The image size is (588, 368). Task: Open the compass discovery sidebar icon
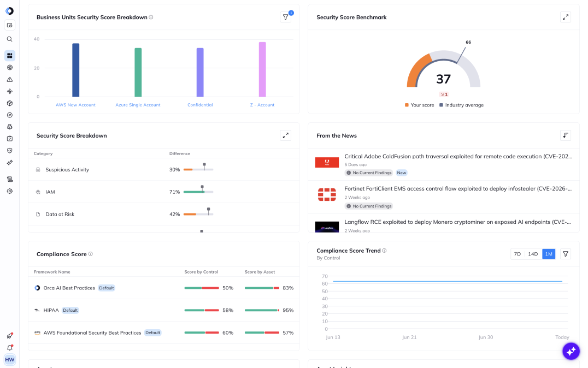coord(10,115)
